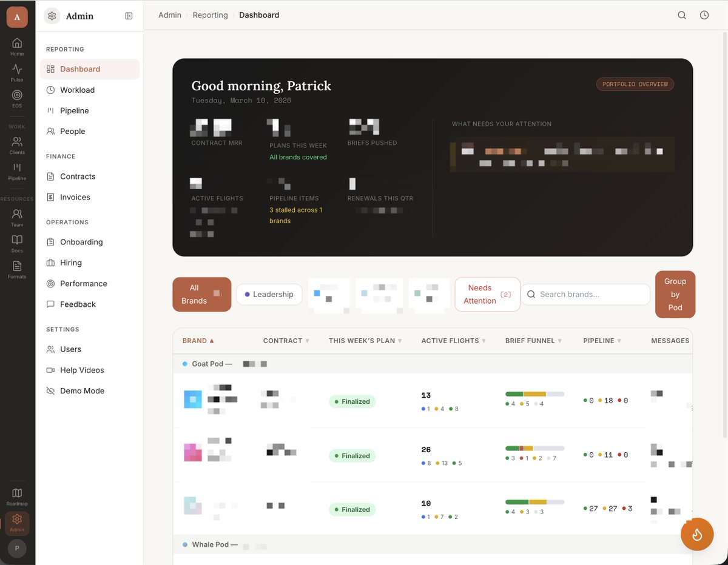Viewport: 728px width, 565px height.
Task: Click Finalized badge in row with 26 flights
Action: coord(352,456)
